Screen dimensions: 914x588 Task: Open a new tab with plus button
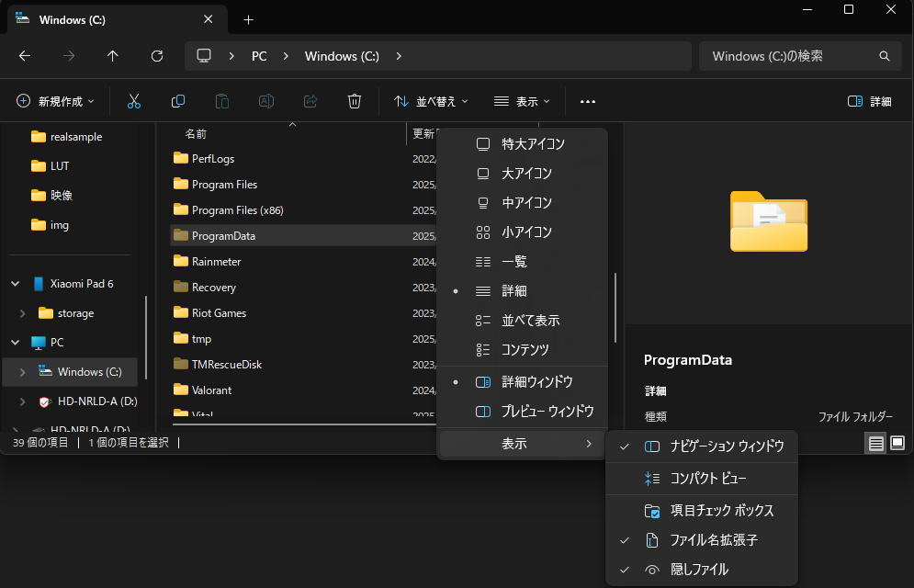click(x=248, y=20)
